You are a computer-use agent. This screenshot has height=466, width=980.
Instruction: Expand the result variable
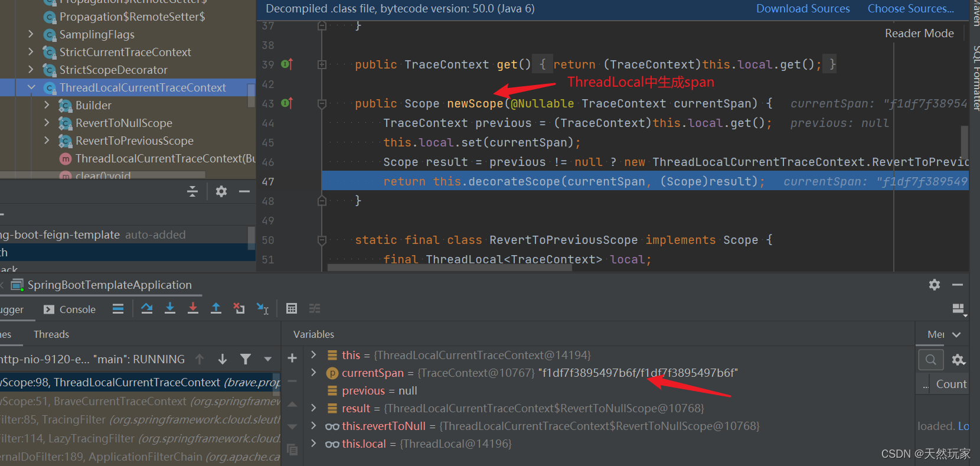point(313,408)
